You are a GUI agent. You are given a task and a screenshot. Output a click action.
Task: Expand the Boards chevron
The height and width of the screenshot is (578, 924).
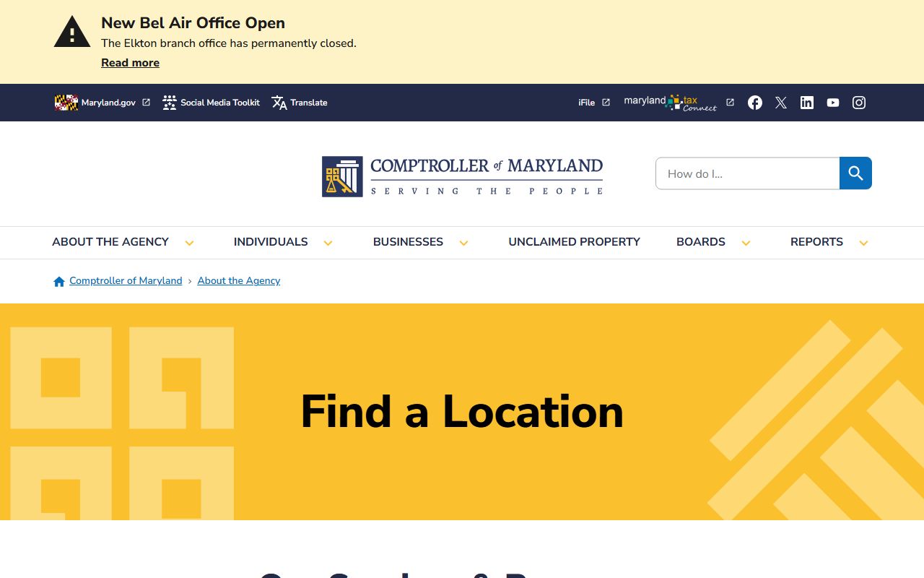(x=746, y=243)
